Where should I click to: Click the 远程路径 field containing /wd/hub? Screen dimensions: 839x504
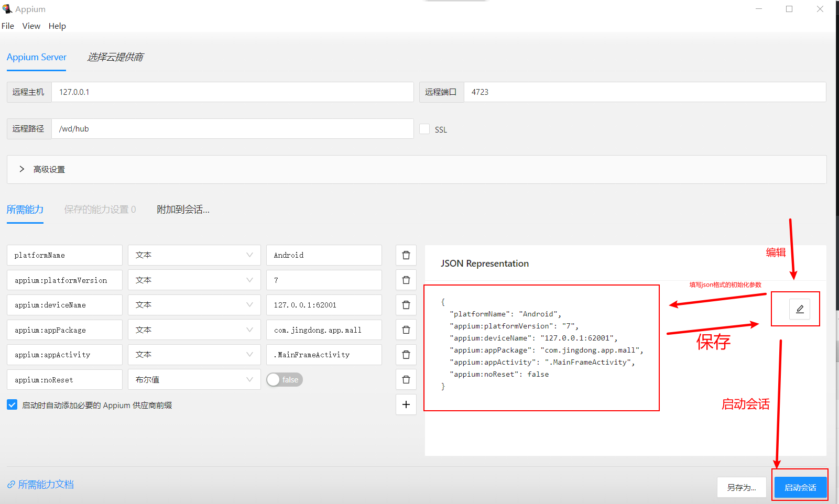(x=233, y=129)
